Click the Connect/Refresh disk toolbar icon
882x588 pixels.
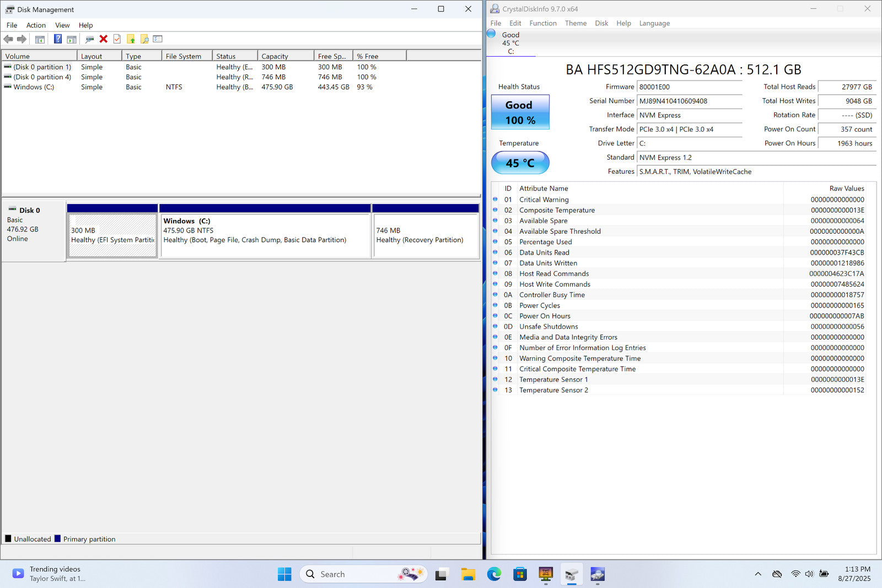click(89, 39)
